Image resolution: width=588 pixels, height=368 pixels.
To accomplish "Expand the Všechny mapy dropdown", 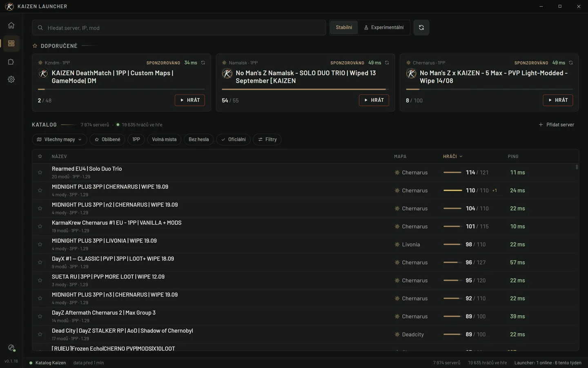I will [60, 139].
